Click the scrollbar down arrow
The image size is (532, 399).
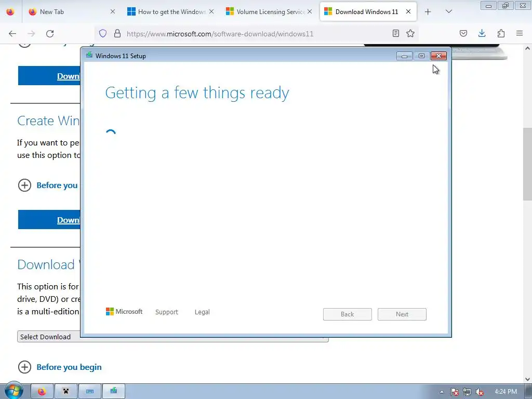tap(528, 379)
